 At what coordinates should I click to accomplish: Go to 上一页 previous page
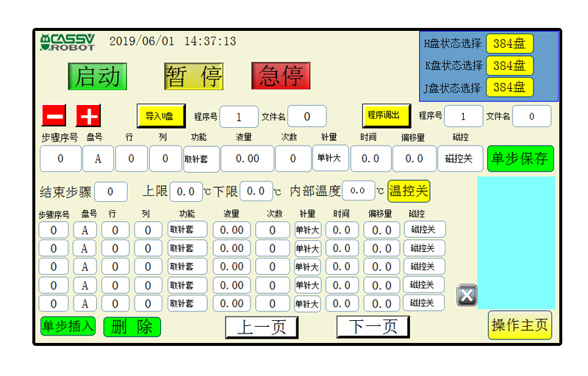(x=261, y=327)
